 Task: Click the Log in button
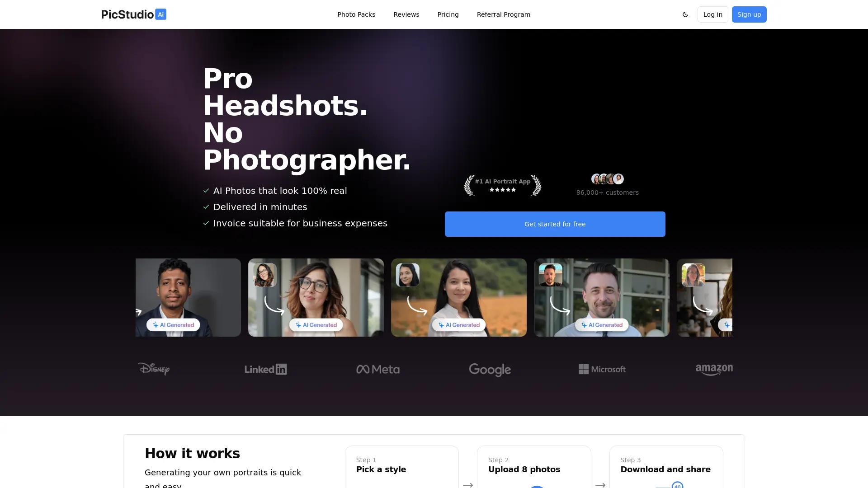pyautogui.click(x=712, y=14)
